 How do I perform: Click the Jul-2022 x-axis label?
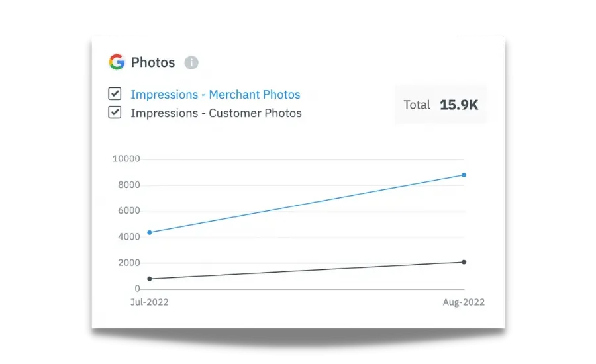(x=149, y=302)
